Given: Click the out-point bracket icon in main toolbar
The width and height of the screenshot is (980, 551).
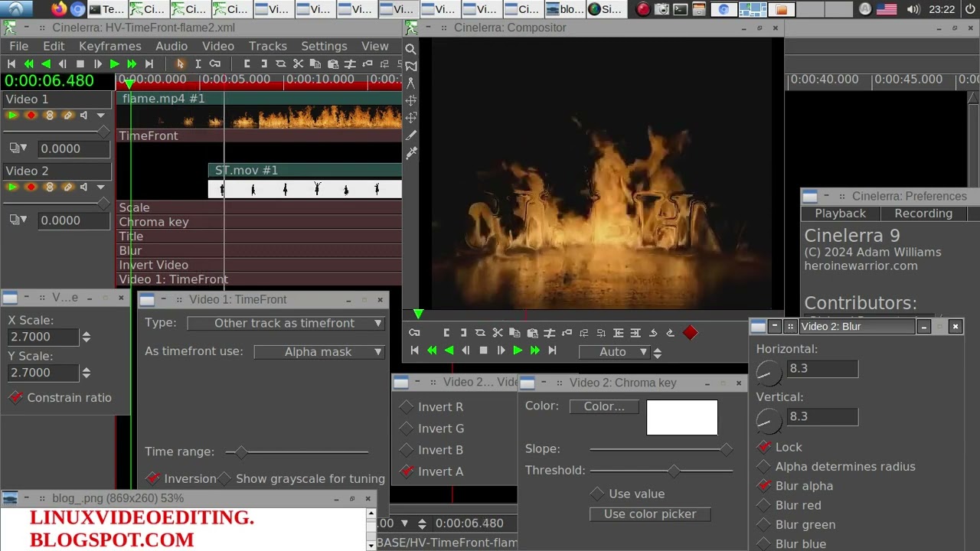Looking at the screenshot, I should (264, 64).
